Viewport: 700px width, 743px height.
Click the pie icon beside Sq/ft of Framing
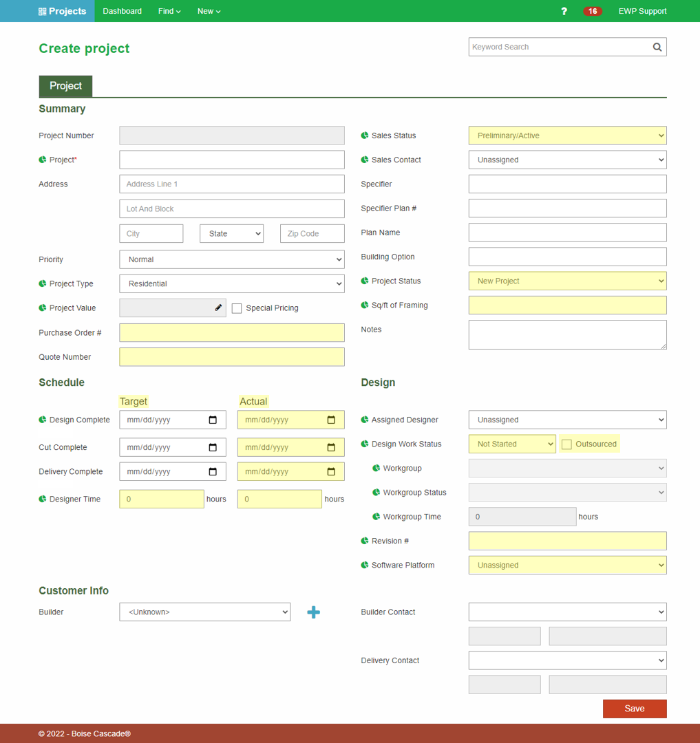(x=365, y=305)
